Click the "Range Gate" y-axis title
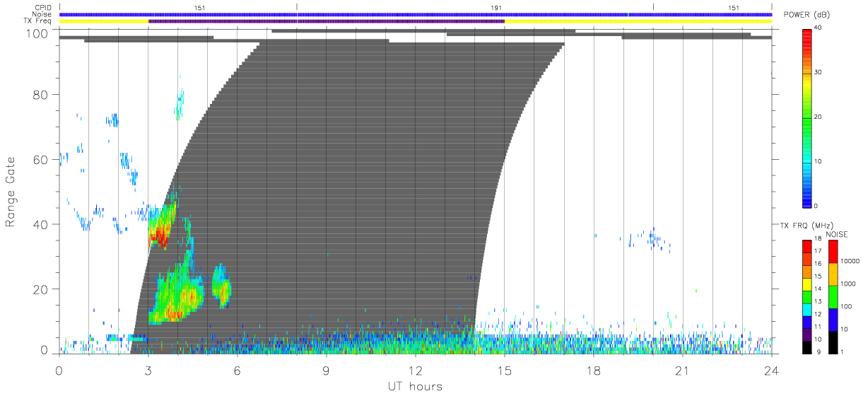Image resolution: width=868 pixels, height=401 pixels. pyautogui.click(x=11, y=192)
